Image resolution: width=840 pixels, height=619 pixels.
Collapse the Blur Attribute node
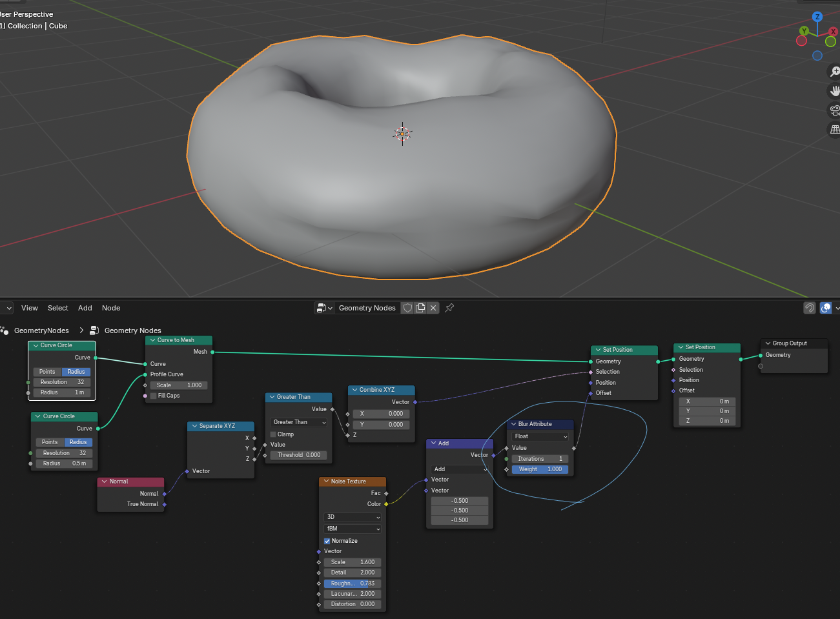(x=513, y=424)
